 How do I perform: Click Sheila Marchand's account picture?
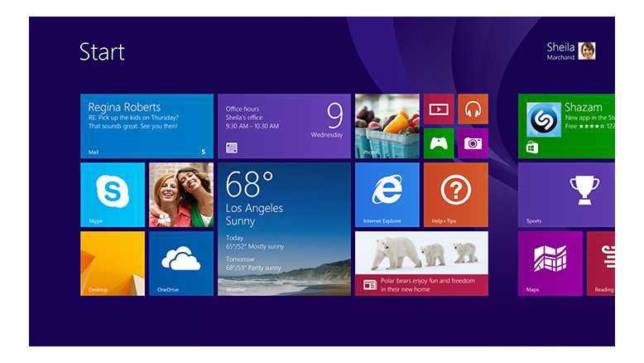(587, 51)
